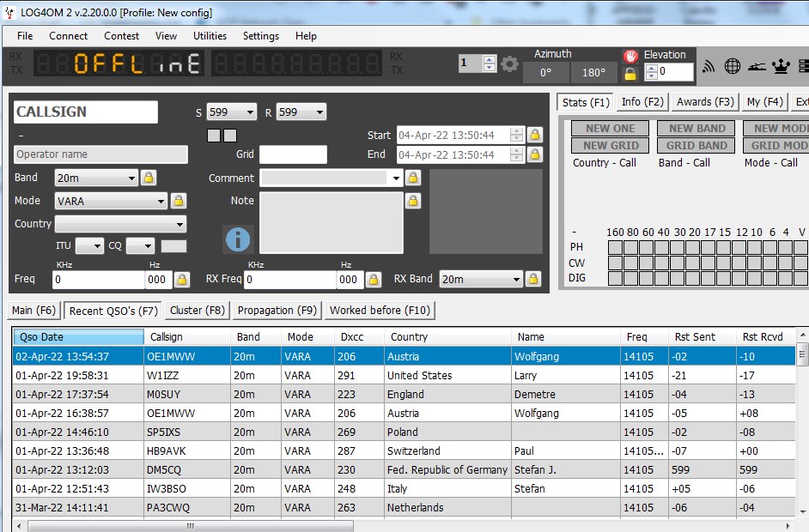Click second small square under R report
Viewport: 809px width, 532px height.
point(231,136)
